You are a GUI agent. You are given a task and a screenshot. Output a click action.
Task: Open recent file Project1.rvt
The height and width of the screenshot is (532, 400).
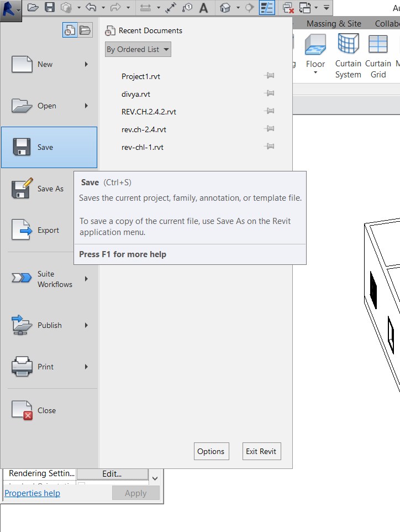141,76
